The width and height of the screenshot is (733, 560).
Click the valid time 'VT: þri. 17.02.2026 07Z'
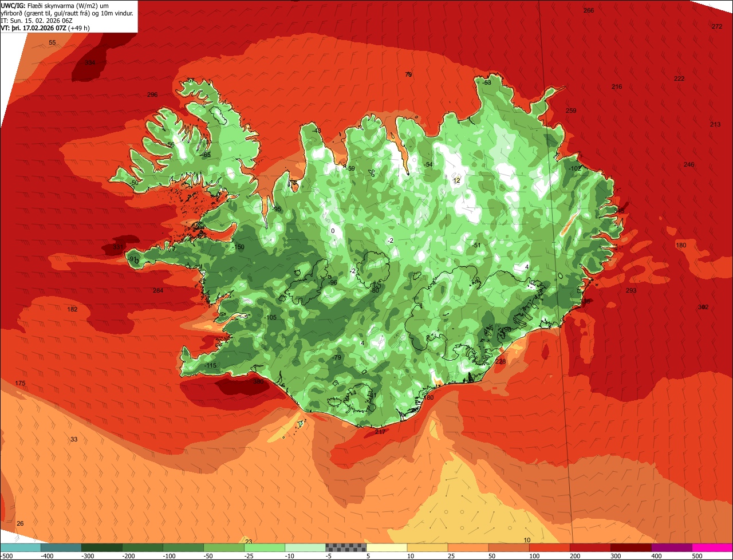[x=34, y=27]
